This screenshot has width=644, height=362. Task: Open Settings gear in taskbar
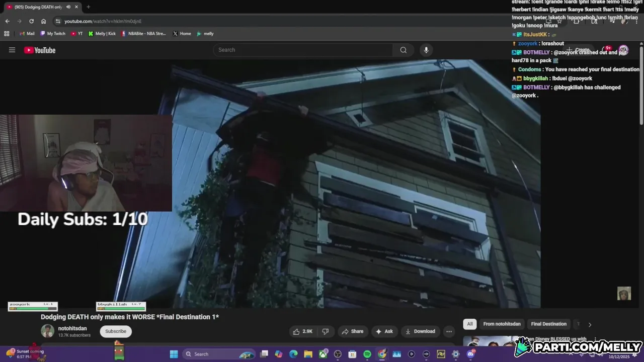click(x=456, y=354)
